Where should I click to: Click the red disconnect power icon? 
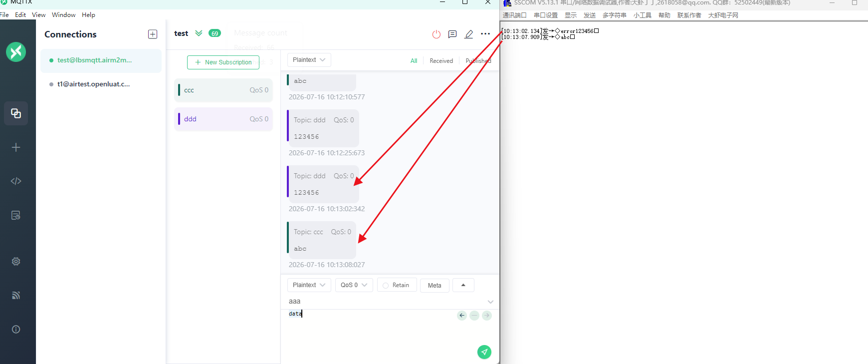(436, 34)
